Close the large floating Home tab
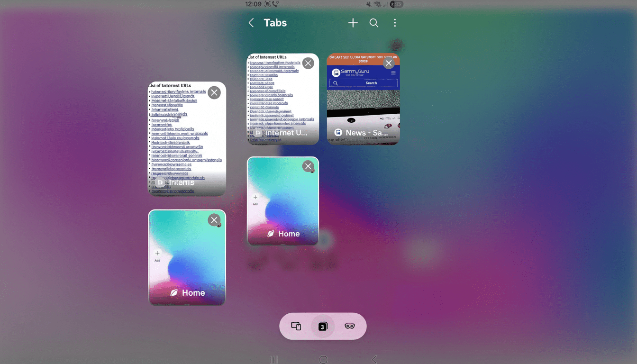 pyautogui.click(x=214, y=219)
